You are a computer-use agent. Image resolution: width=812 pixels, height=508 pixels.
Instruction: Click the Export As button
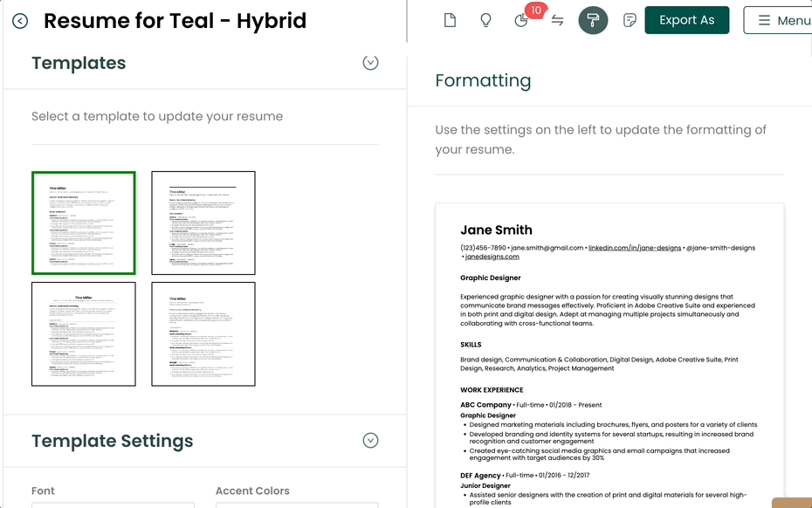687,19
